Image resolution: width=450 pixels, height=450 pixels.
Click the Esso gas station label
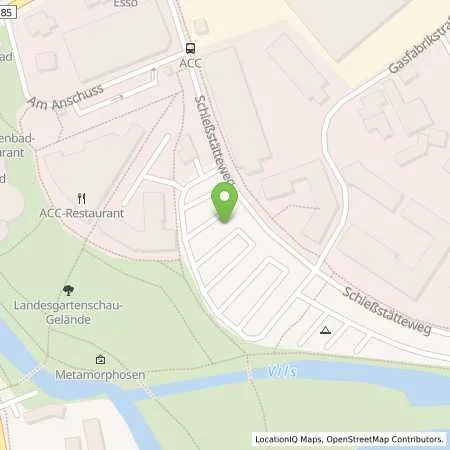[x=125, y=4]
